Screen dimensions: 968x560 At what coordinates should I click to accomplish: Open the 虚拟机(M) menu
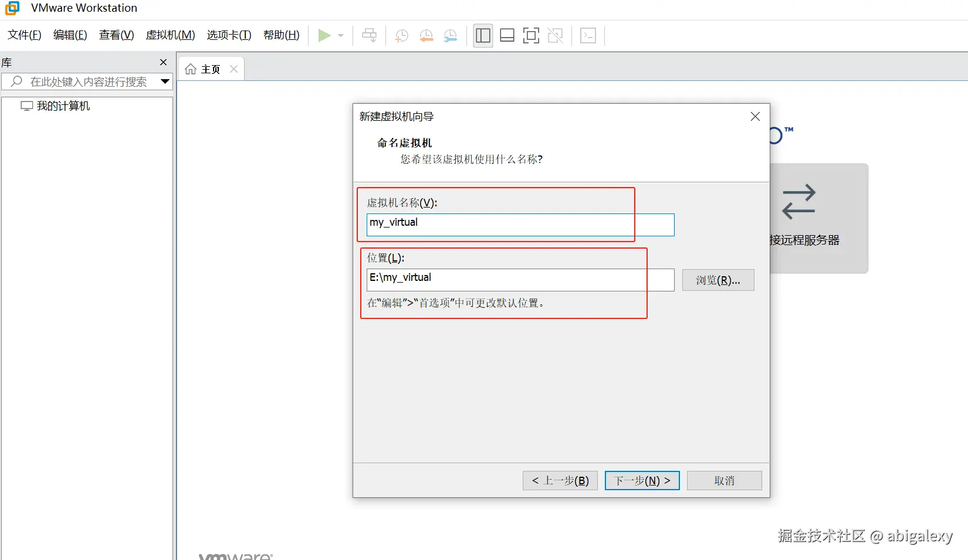tap(170, 35)
